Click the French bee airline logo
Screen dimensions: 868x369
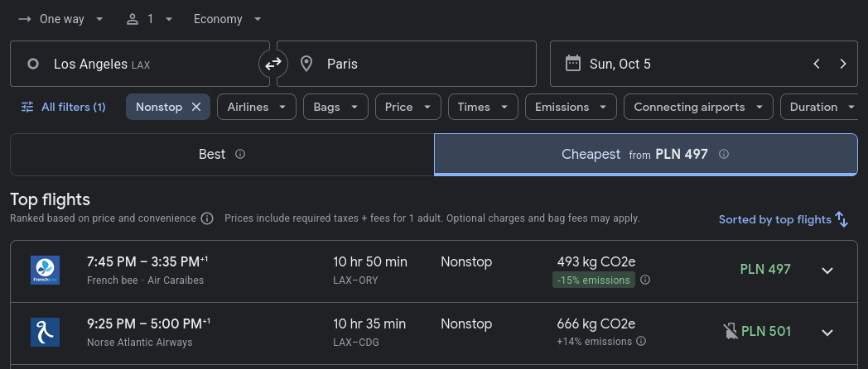[x=45, y=270]
